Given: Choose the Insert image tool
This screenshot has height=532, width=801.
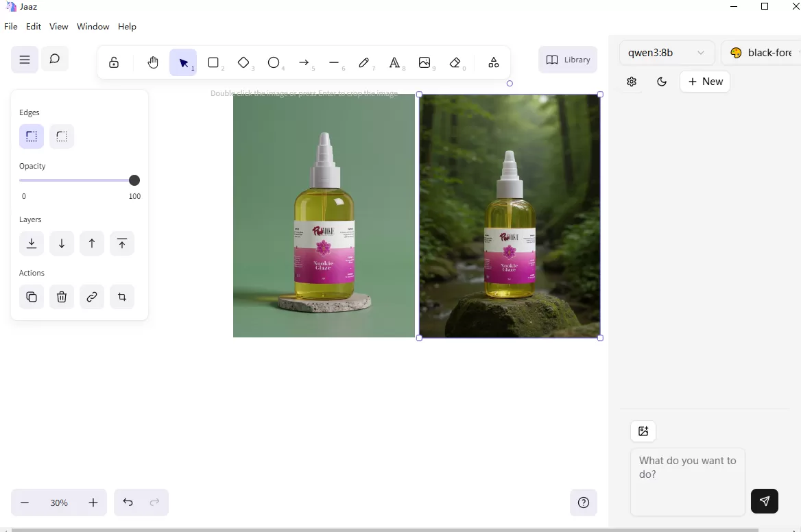Looking at the screenshot, I should (x=425, y=63).
